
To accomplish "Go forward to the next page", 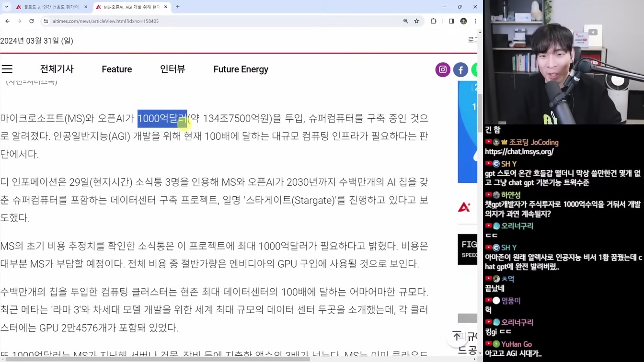I will [x=19, y=21].
